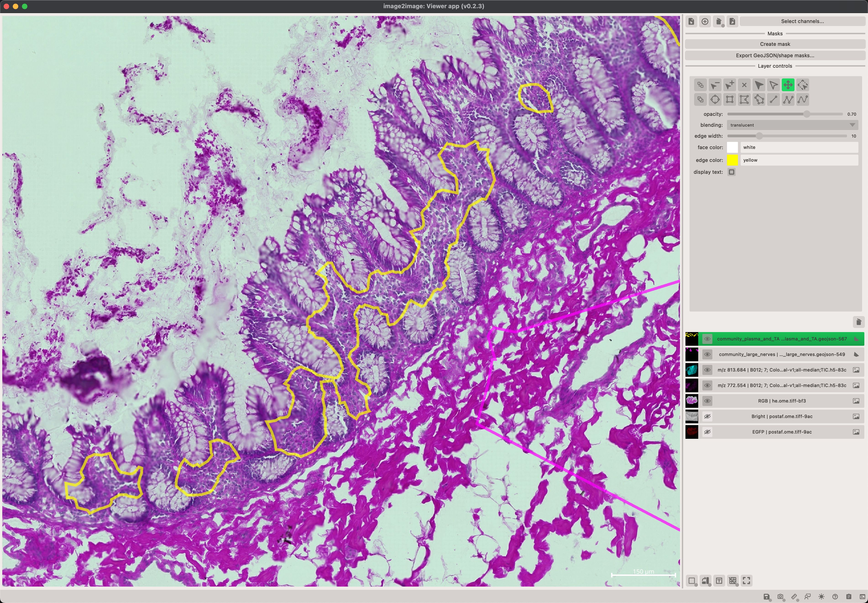Hide the RGB he.ome.tiff layer
The width and height of the screenshot is (868, 603).
(x=707, y=401)
